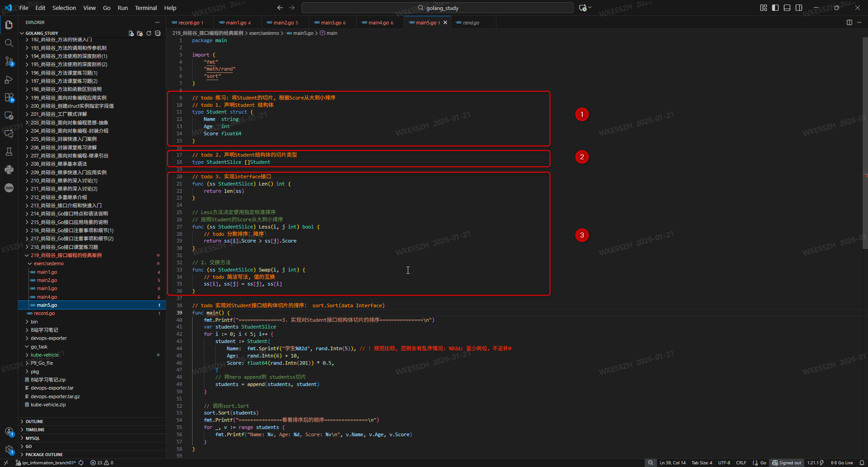The image size is (868, 467).
Task: Click the Signed out status button
Action: click(787, 462)
